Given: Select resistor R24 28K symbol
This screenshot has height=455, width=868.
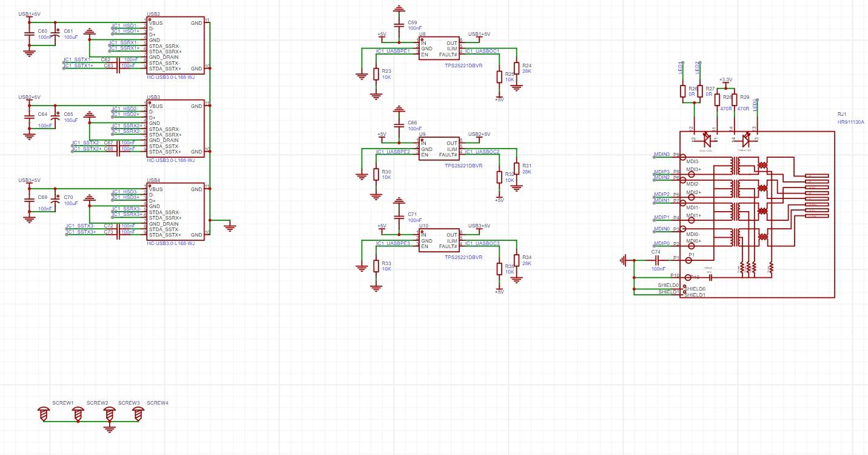Looking at the screenshot, I should tap(516, 68).
